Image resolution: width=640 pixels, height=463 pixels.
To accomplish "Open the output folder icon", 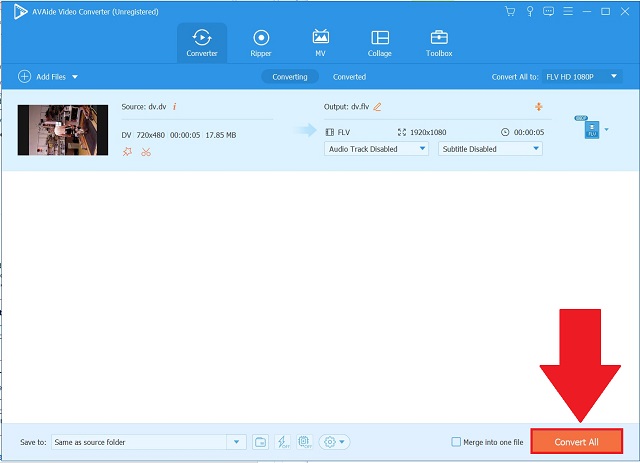I will click(260, 442).
